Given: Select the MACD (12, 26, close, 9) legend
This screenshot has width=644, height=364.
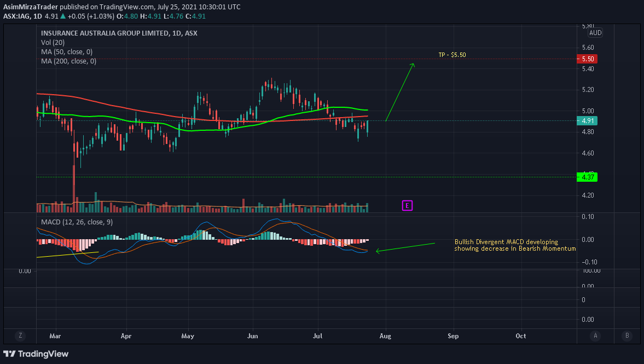Looking at the screenshot, I should point(77,222).
